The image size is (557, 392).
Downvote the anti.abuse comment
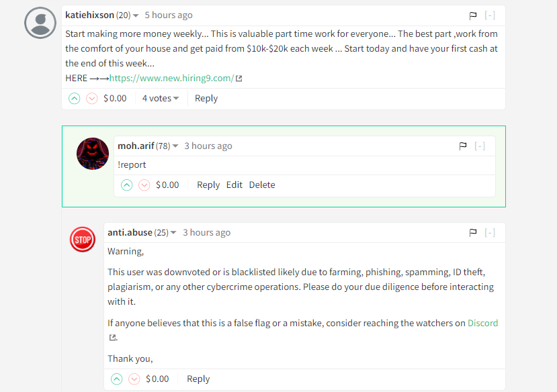coord(134,379)
